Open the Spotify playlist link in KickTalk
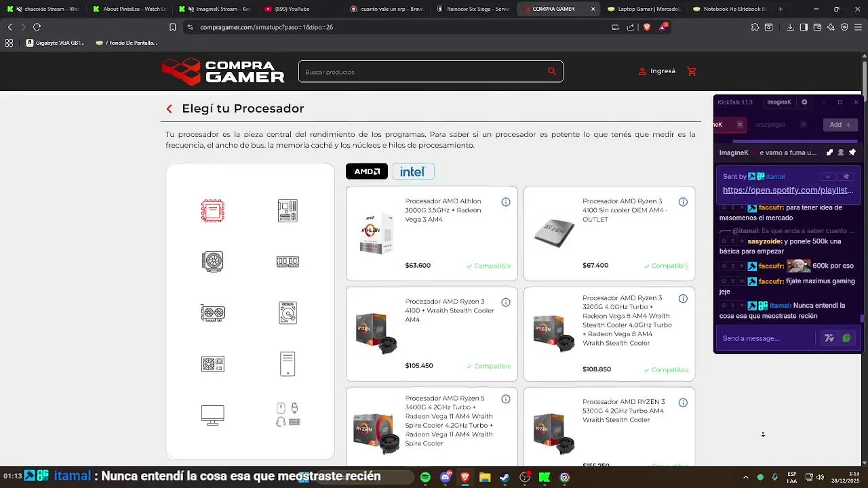Image resolution: width=868 pixels, height=488 pixels. tap(788, 190)
